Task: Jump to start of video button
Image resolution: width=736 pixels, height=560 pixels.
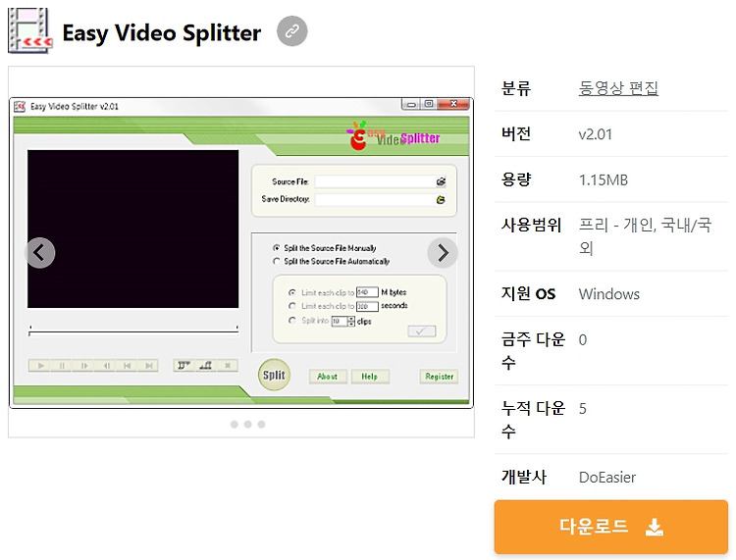Action: (127, 366)
